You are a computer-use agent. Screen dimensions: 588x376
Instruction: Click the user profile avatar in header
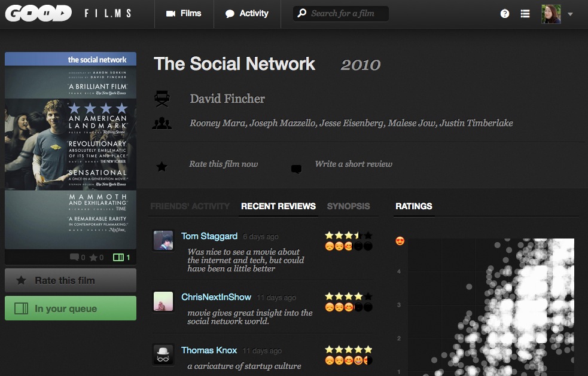551,14
